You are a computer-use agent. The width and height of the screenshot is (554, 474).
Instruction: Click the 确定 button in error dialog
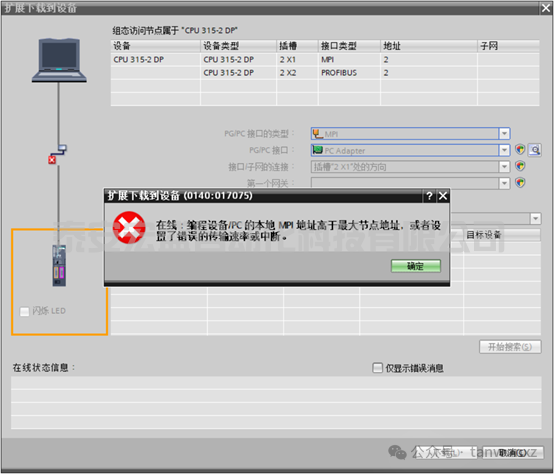tap(416, 266)
